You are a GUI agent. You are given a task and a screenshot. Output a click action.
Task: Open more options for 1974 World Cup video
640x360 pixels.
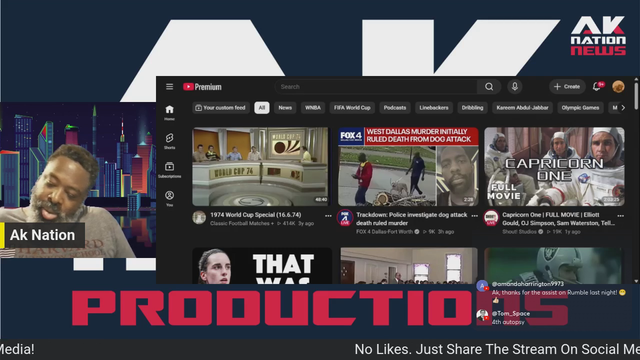(x=328, y=216)
